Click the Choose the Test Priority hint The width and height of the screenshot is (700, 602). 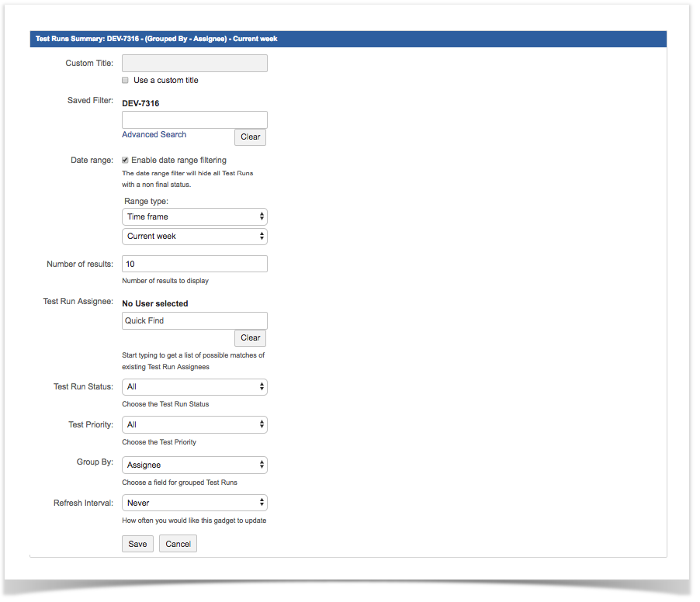pos(159,442)
